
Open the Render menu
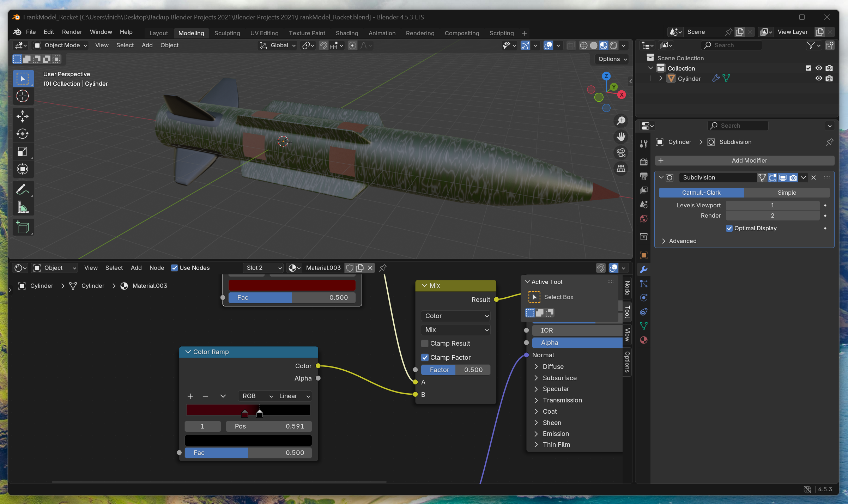(x=72, y=32)
